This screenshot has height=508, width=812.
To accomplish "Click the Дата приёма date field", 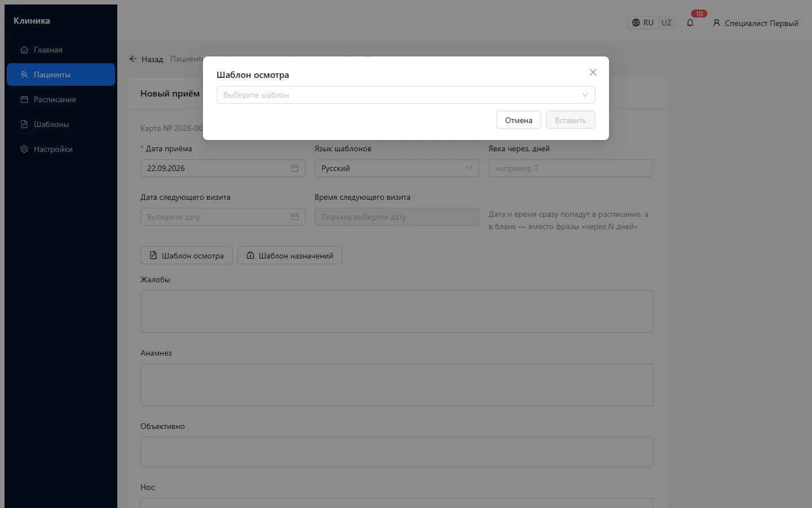I will tap(223, 168).
